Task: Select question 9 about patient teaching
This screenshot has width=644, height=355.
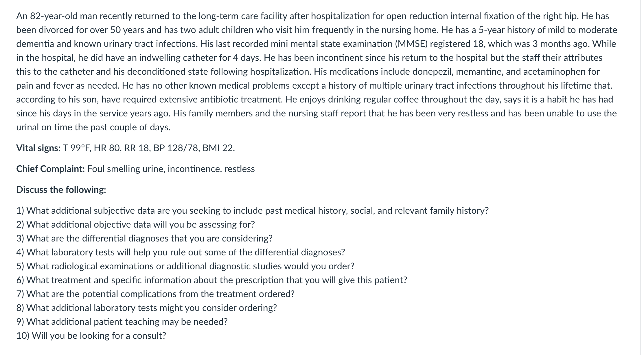Action: coord(122,322)
